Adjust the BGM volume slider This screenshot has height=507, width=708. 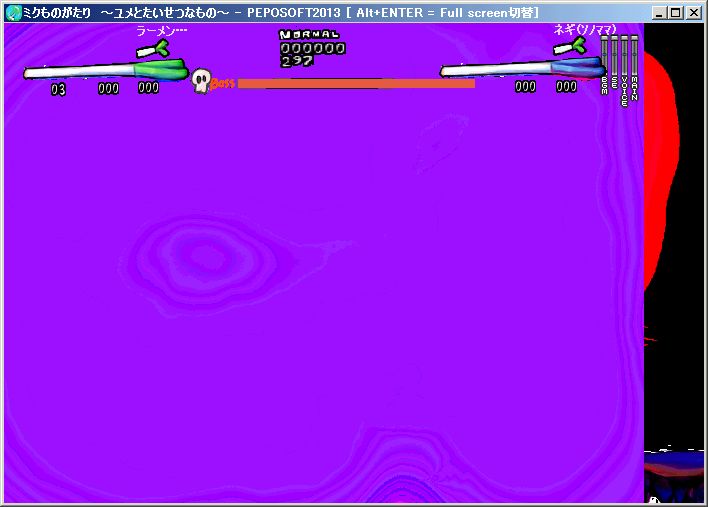point(604,55)
